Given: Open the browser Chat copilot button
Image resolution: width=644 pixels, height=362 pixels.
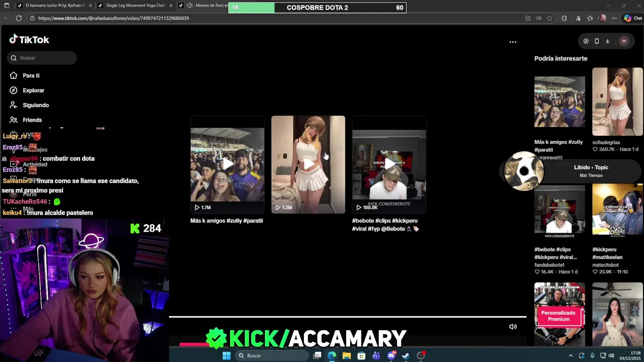Looking at the screenshot, I should point(632,18).
